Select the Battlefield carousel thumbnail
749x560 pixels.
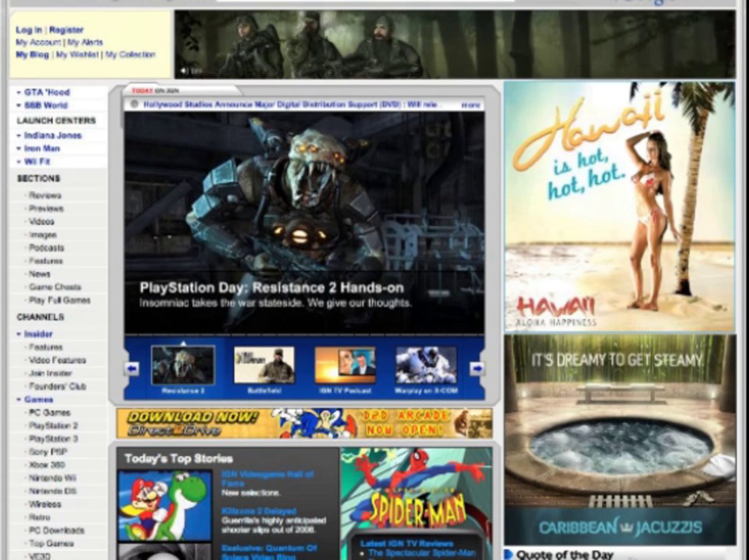[x=264, y=365]
